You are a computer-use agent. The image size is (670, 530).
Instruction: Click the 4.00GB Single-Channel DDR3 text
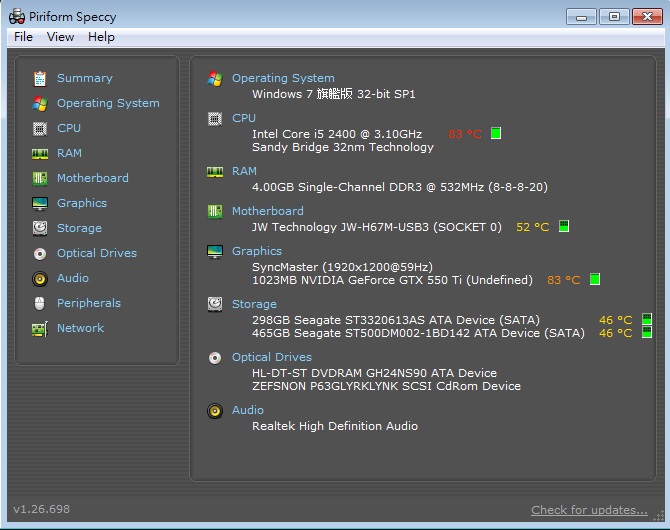400,187
